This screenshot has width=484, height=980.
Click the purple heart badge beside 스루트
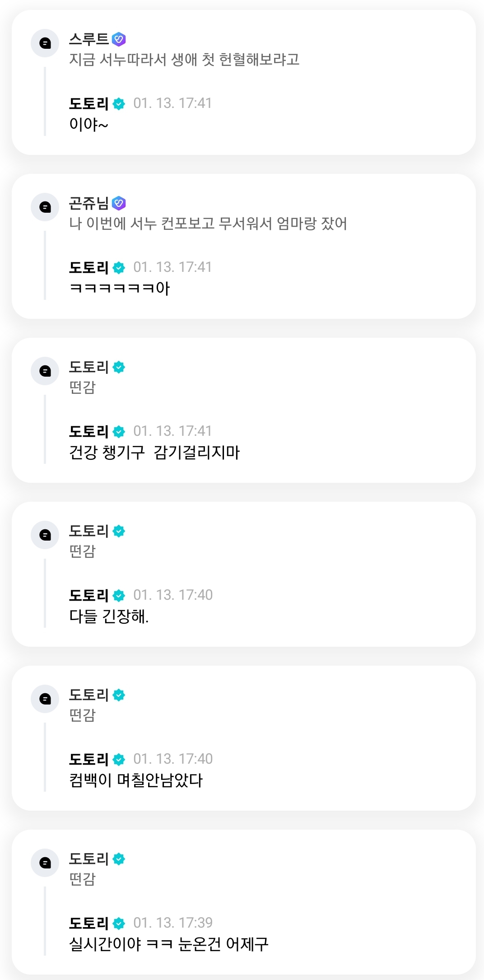click(x=119, y=40)
